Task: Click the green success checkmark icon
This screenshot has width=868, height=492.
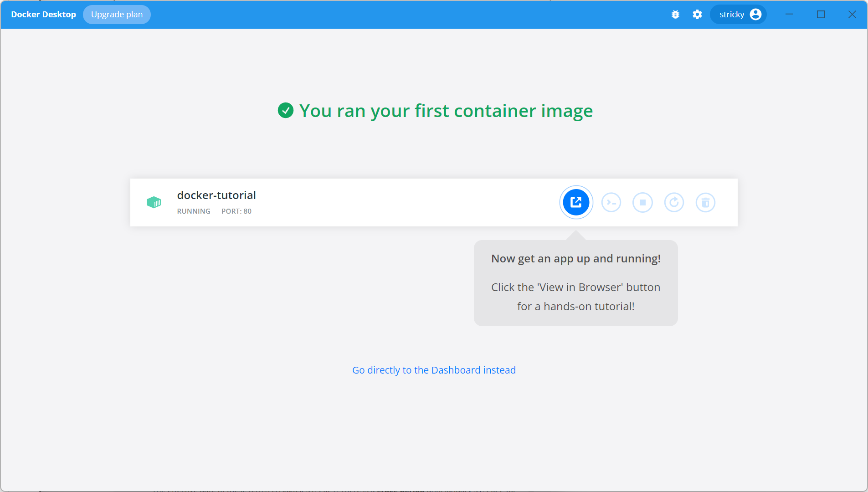Action: point(286,110)
